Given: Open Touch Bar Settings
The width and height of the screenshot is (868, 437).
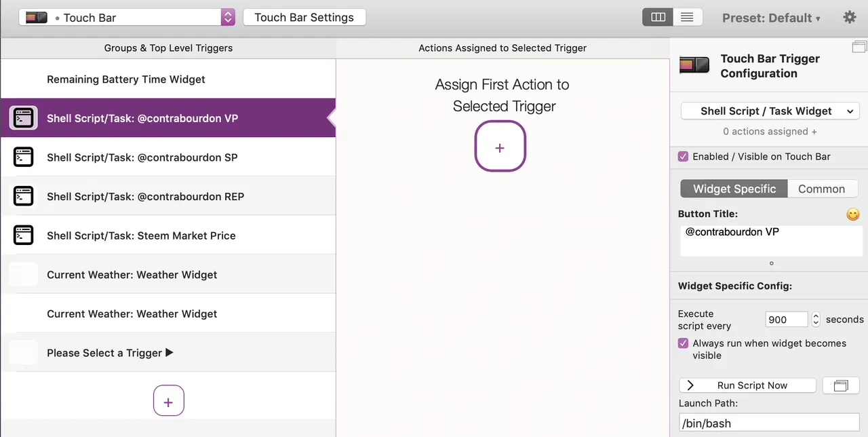Looking at the screenshot, I should pyautogui.click(x=304, y=18).
